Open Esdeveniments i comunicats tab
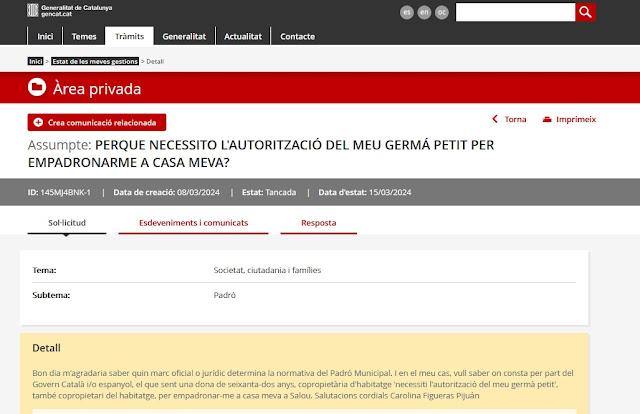 (193, 223)
